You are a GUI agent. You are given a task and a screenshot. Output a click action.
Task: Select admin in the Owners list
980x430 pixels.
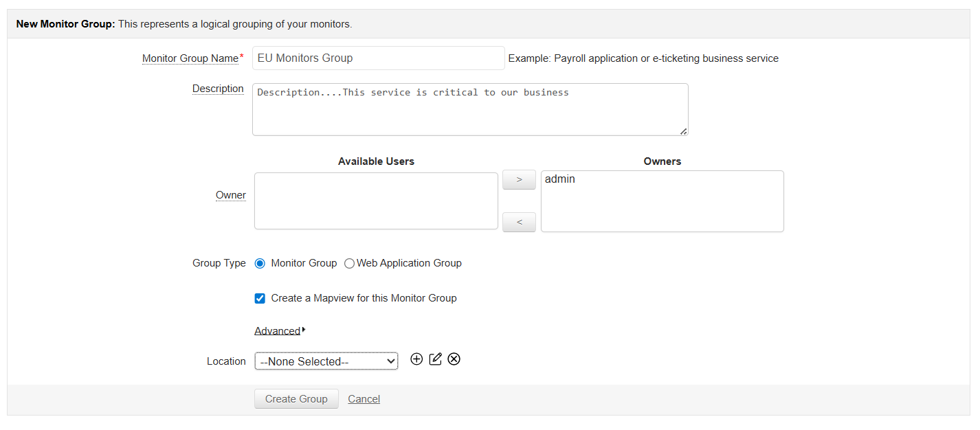point(559,179)
